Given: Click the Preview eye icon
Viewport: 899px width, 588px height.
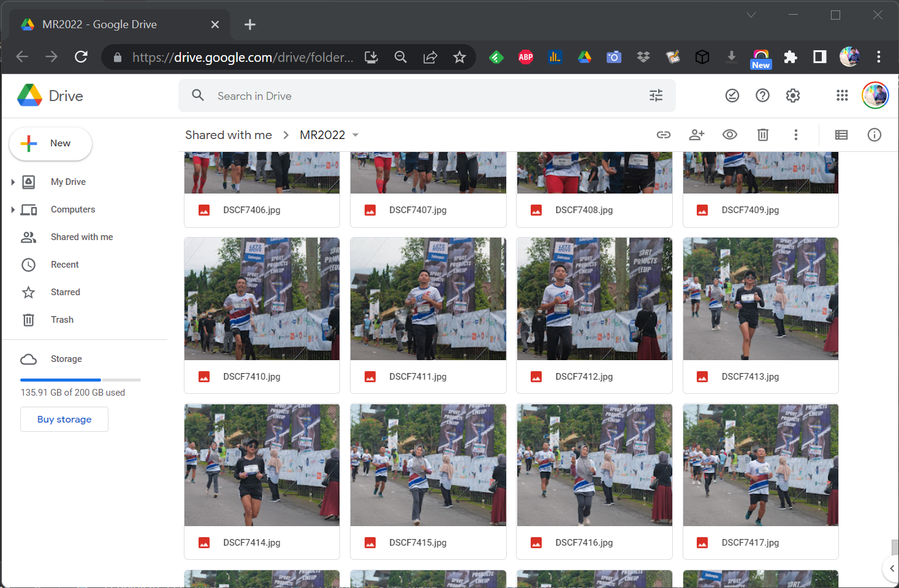Looking at the screenshot, I should pyautogui.click(x=730, y=135).
